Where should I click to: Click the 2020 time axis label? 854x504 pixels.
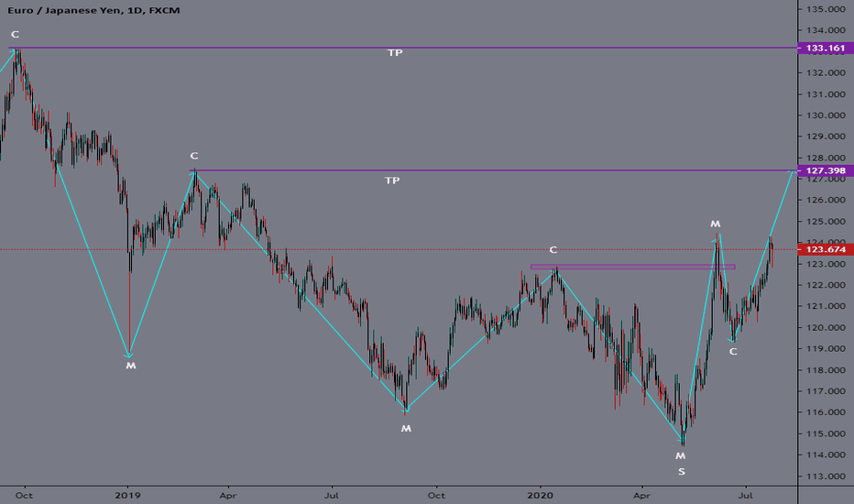tap(541, 496)
